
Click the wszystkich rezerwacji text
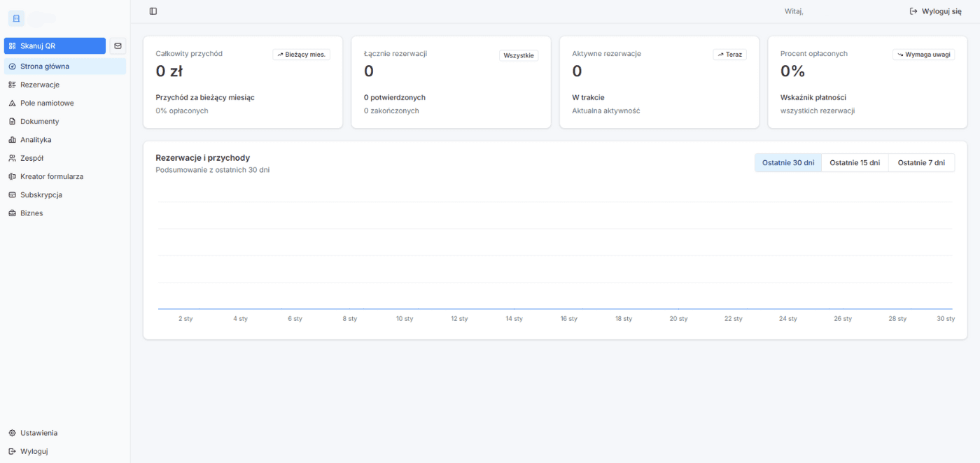click(818, 111)
